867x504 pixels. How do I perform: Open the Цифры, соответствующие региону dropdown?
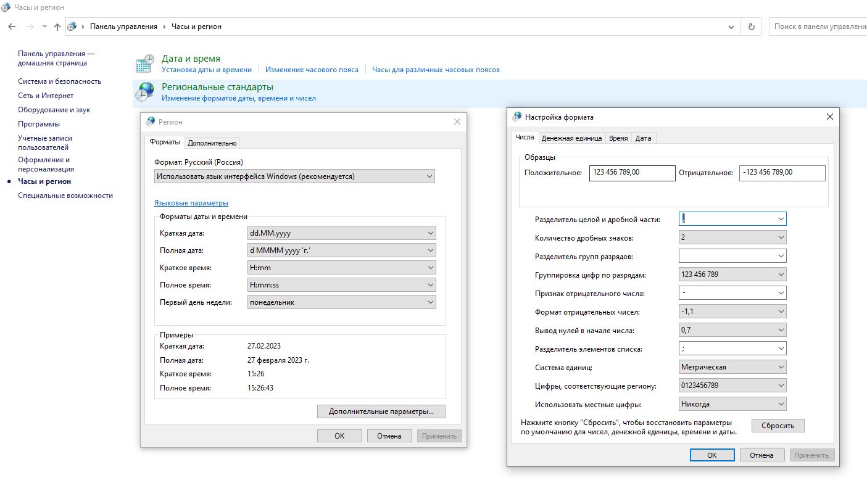[732, 385]
